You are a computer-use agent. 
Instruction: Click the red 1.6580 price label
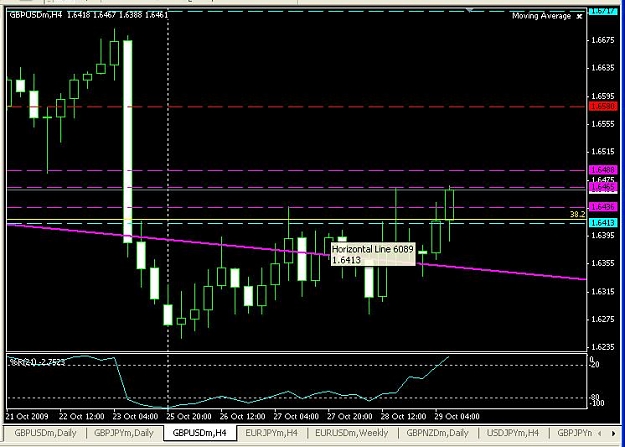[x=603, y=106]
